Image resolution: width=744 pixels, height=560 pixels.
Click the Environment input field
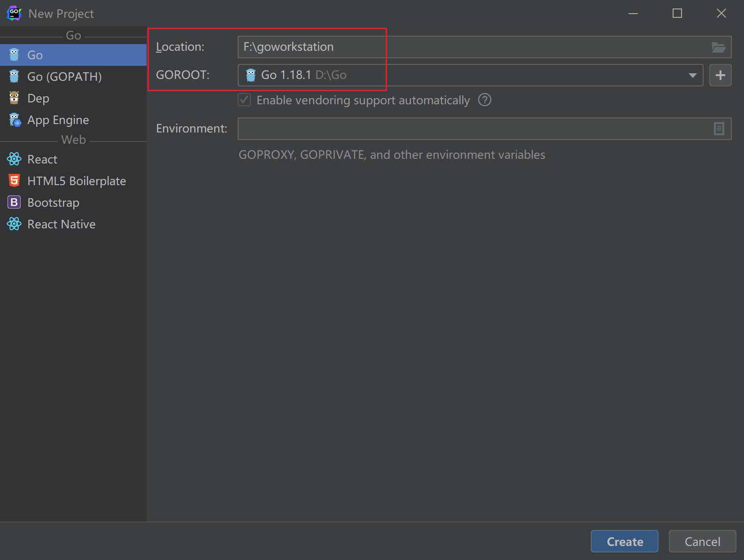point(484,129)
